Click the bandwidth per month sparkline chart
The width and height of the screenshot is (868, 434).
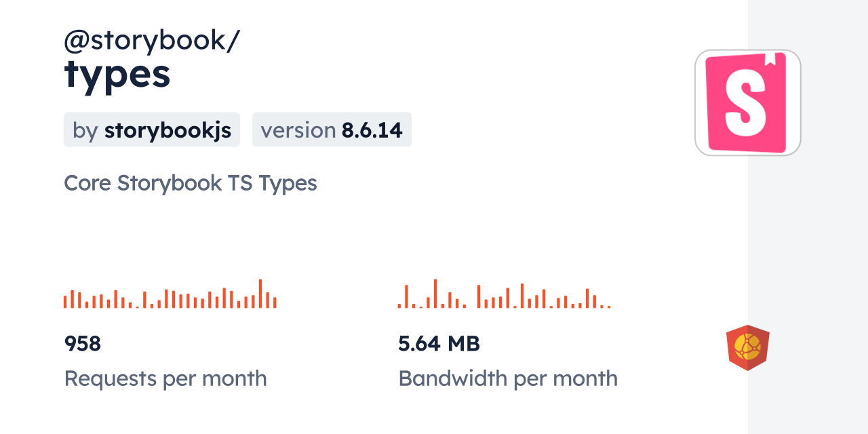point(504,295)
